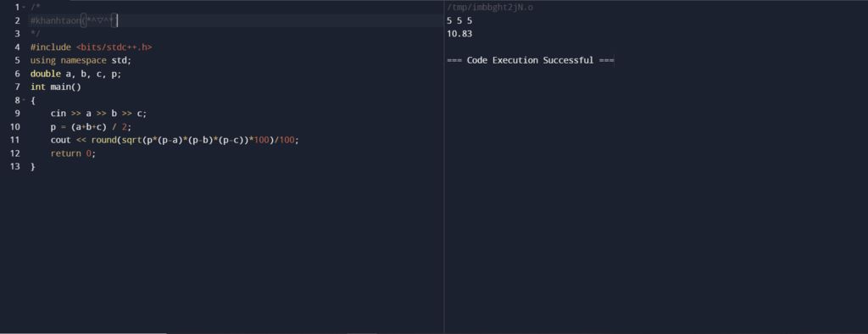Click the '/tmp/imbbght2jN.o' output path

point(490,7)
